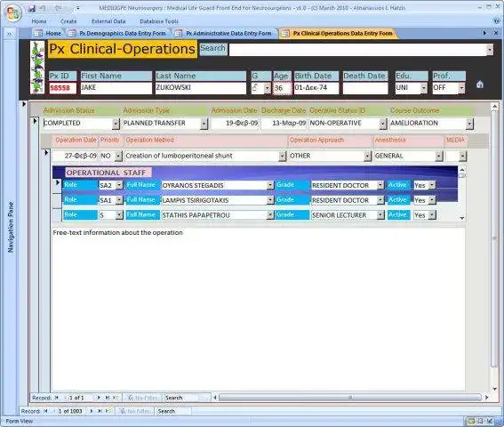
Task: Open Role dropdown showing SA2
Action: point(119,185)
